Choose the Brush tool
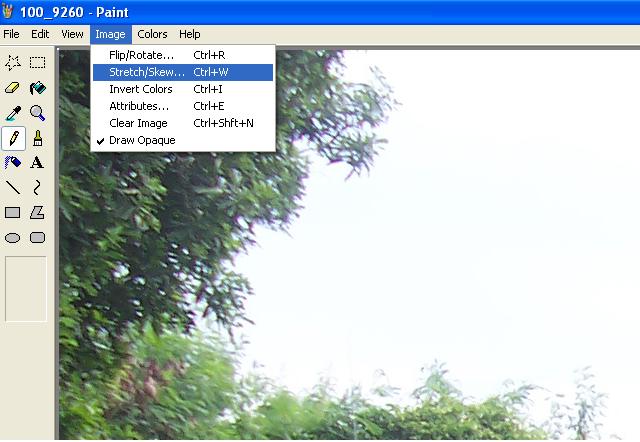Viewport: 640px width, 442px height. coord(38,138)
